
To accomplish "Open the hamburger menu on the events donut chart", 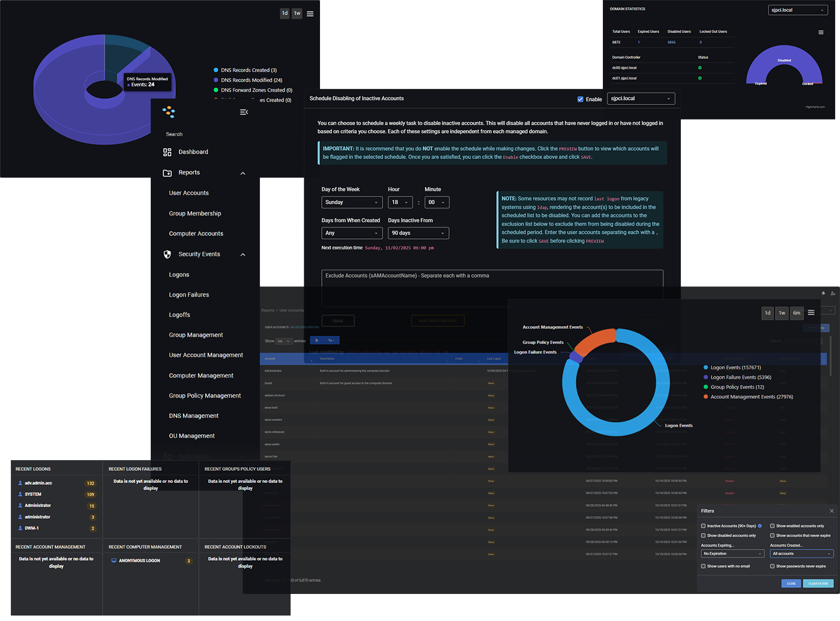I will coord(811,312).
